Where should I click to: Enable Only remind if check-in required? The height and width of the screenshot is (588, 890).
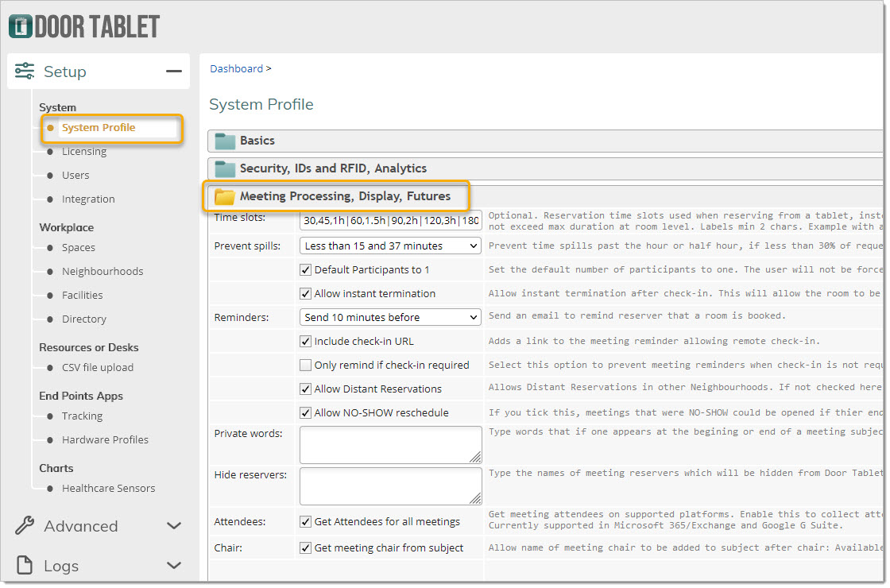[x=306, y=366]
